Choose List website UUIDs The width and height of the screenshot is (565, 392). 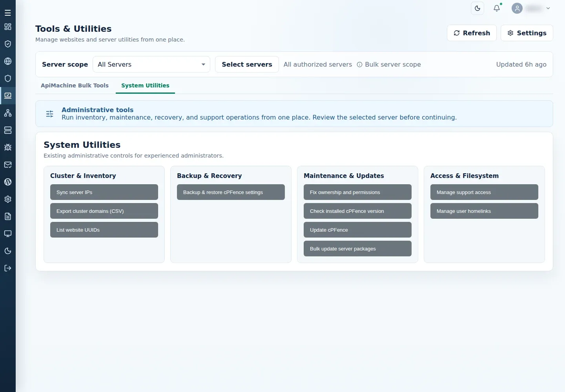pyautogui.click(x=104, y=230)
